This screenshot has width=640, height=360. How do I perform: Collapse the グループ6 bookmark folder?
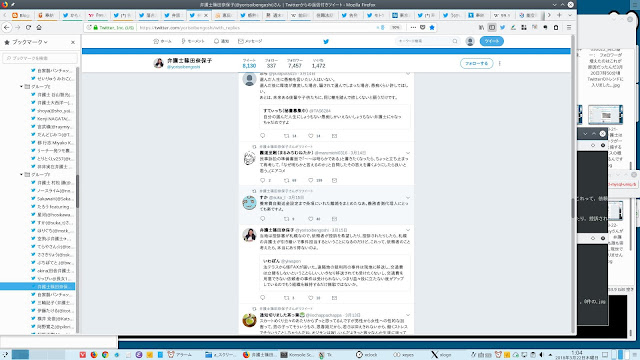click(x=21, y=87)
